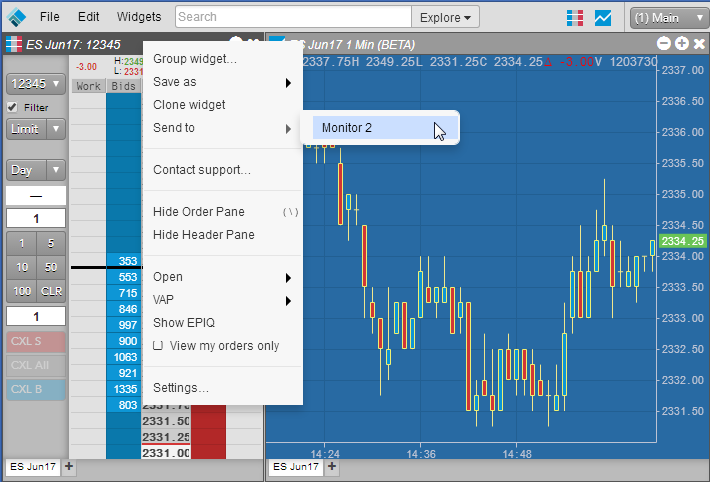Open the MD Trader ladder icon in toolbar
This screenshot has width=710, height=482.
pyautogui.click(x=575, y=18)
